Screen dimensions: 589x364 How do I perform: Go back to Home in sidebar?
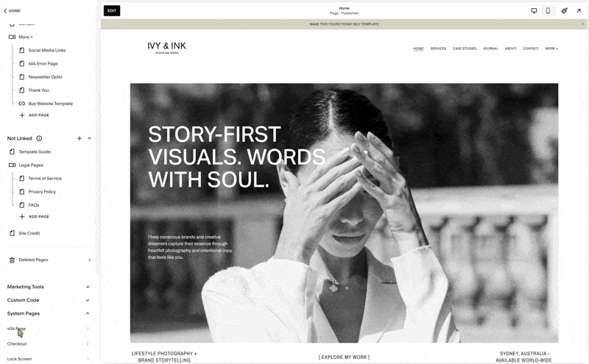(x=12, y=10)
